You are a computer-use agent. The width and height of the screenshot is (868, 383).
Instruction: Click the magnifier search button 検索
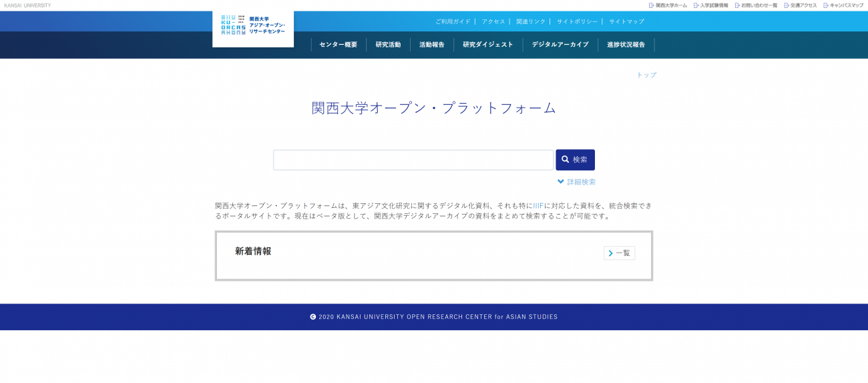pyautogui.click(x=575, y=160)
